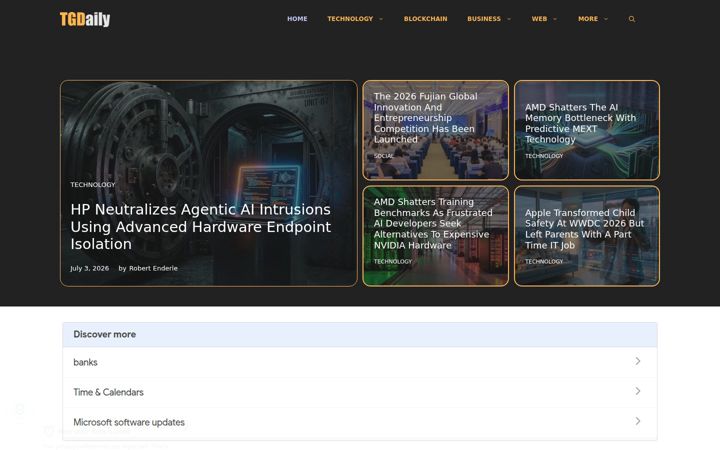Click Technology tag under Apple WWDC article

click(x=544, y=261)
